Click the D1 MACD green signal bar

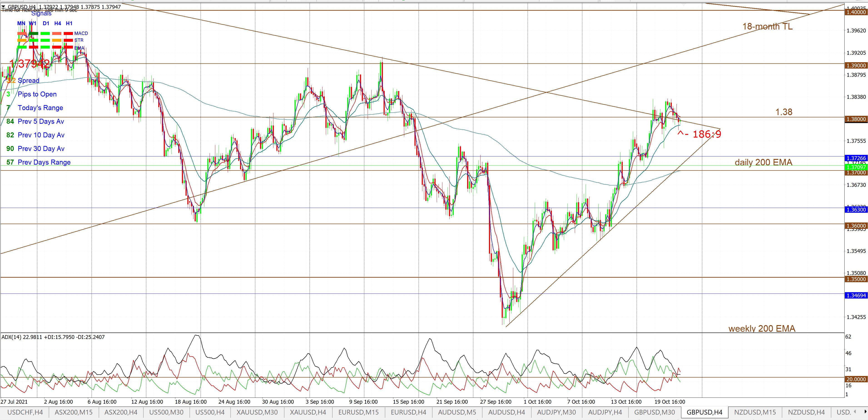tap(45, 33)
